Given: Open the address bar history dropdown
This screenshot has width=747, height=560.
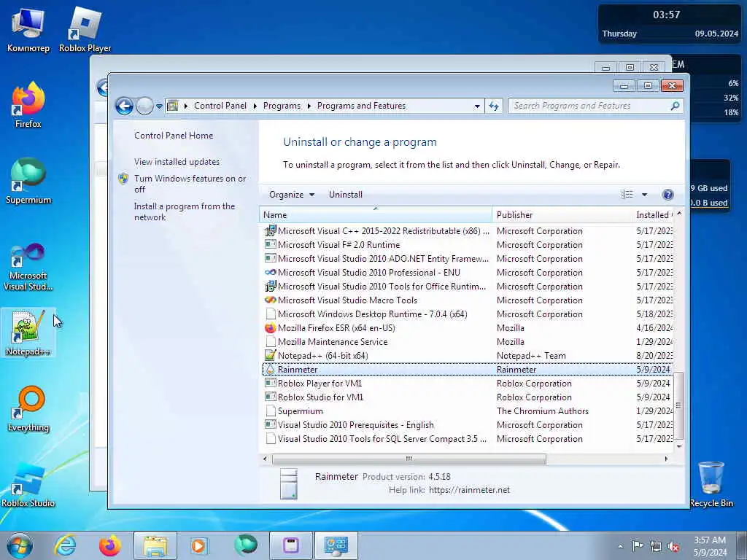Looking at the screenshot, I should pyautogui.click(x=477, y=106).
